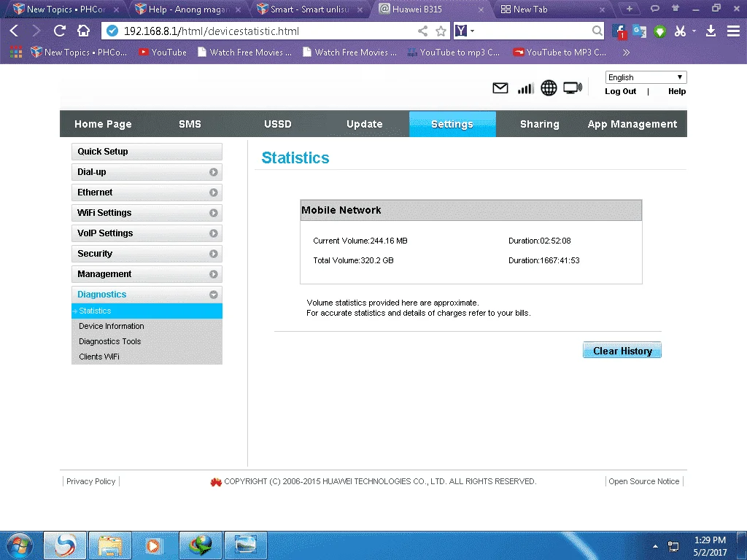
Task: Switch to the Smart unlisurf browser tab
Action: pos(309,9)
